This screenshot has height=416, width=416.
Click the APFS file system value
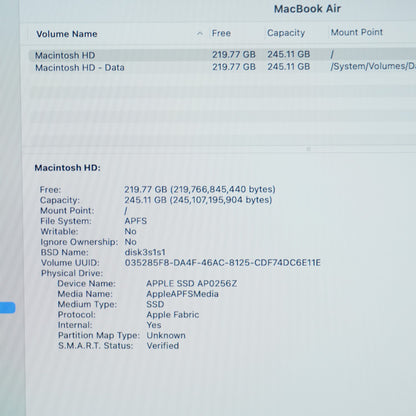pos(136,221)
